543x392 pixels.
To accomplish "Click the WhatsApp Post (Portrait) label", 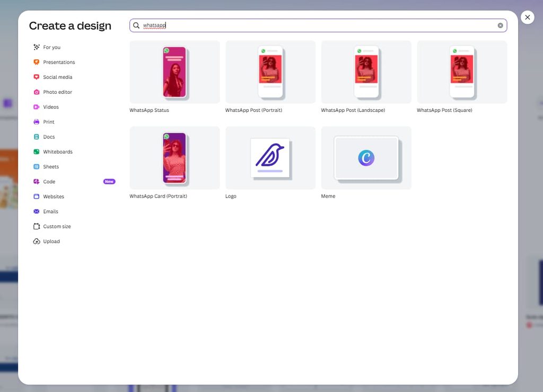I will point(253,110).
